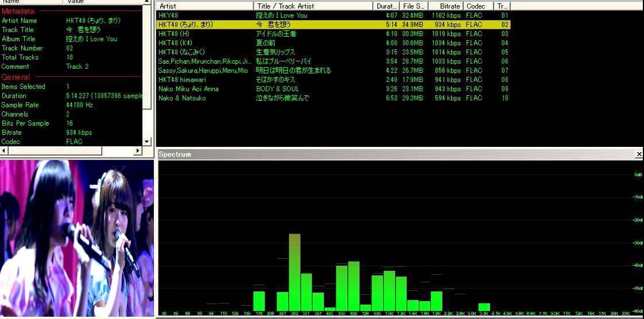Click the Bits Per Sample row label
Screen dimensions: 644x319
tap(25, 123)
